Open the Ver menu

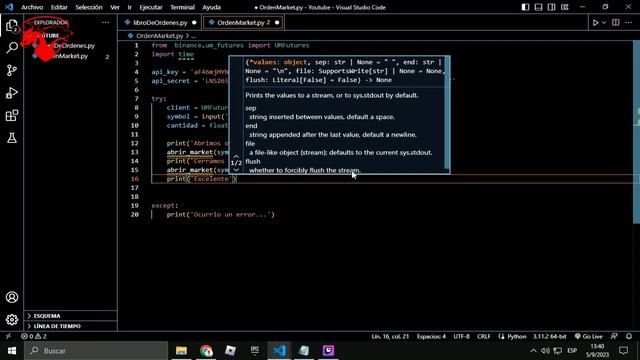pyautogui.click(x=115, y=7)
